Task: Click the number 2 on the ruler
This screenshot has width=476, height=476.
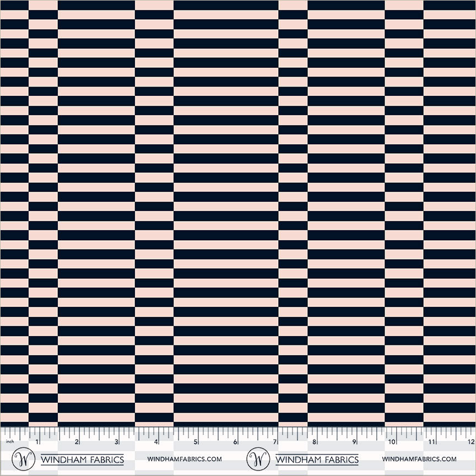Action: coord(77,442)
